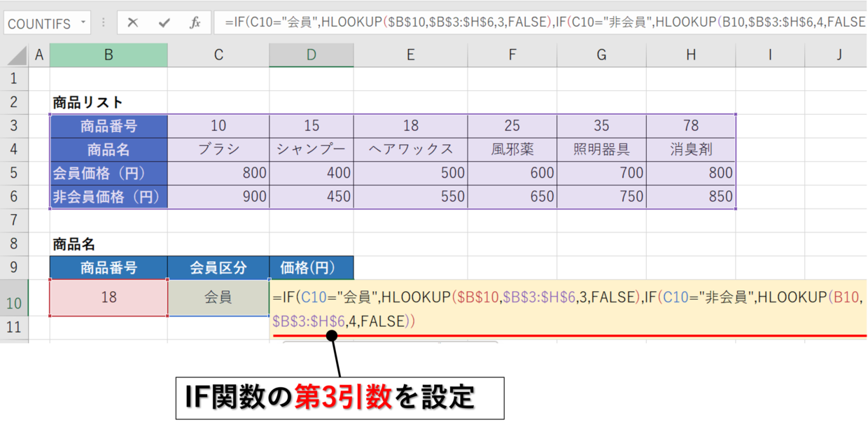Click the 商品名 header cell in row 4
Viewport: 868px width, 434px height.
click(x=108, y=150)
